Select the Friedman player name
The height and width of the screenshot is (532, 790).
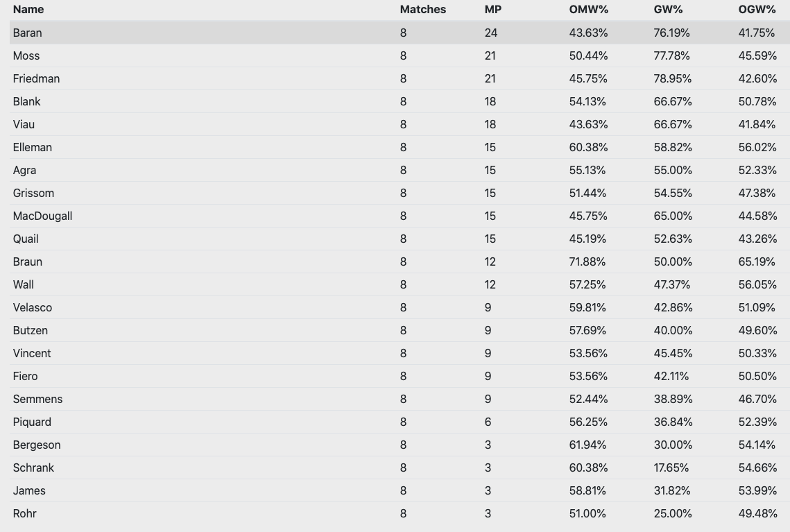[36, 78]
